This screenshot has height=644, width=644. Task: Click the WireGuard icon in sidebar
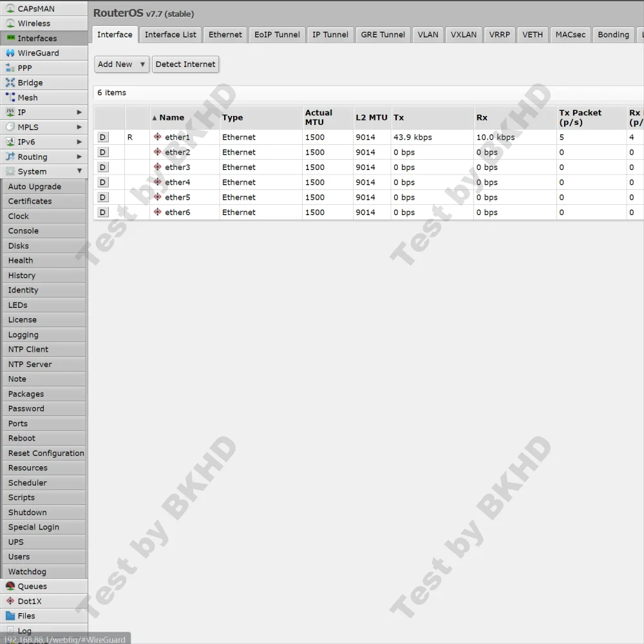(x=10, y=53)
